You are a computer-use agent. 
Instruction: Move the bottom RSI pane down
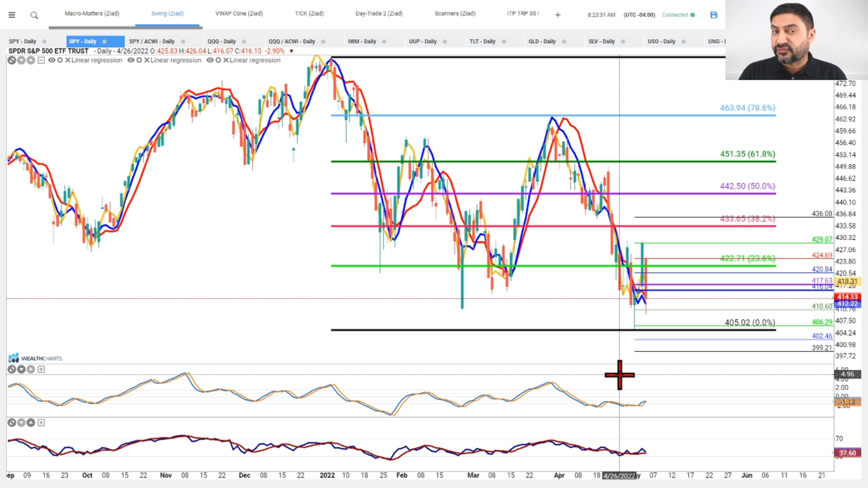point(21,422)
